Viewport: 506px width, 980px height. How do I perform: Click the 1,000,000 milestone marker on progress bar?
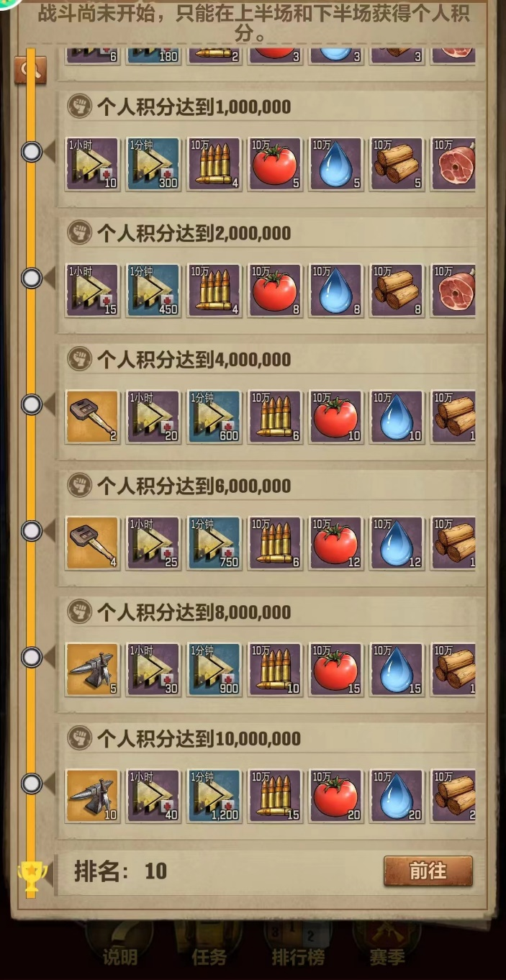[x=31, y=152]
